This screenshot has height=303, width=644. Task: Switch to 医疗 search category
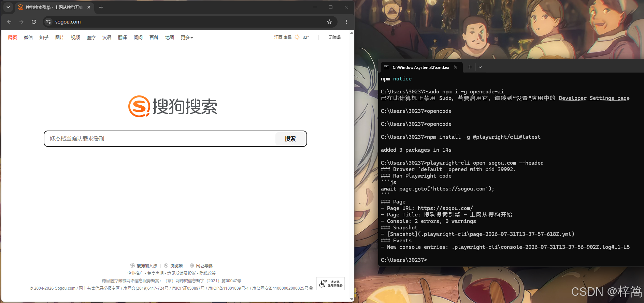(x=91, y=37)
